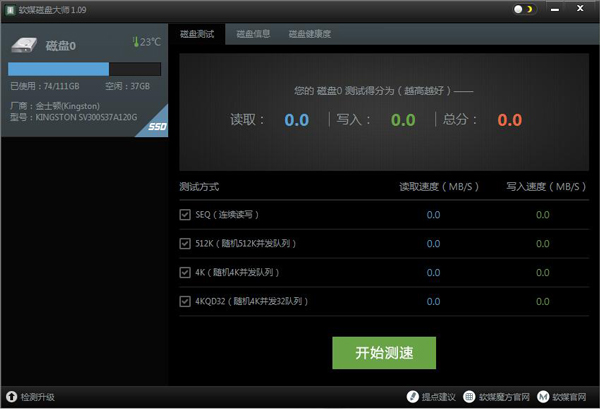Click the 写入速度 (MB/S) column header
The image size is (600, 409).
pos(546,187)
